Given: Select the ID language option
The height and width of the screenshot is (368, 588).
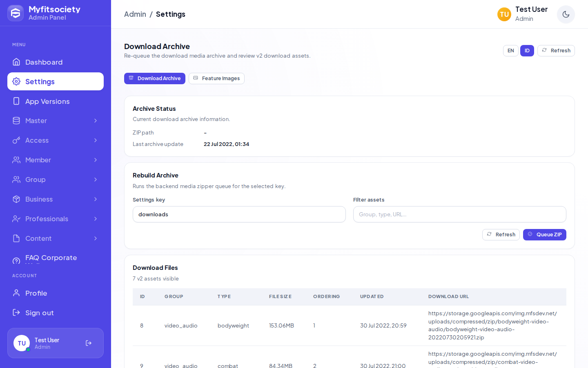Looking at the screenshot, I should [x=527, y=51].
